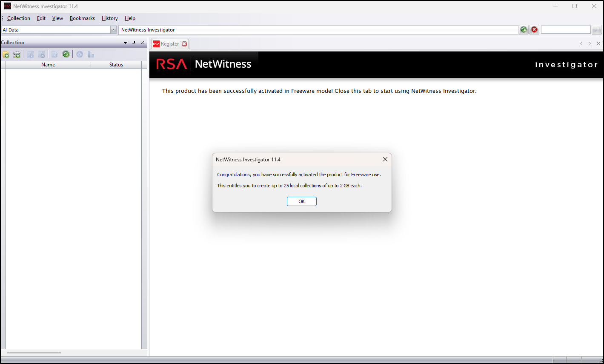Click the Collection panel horizontal scrollbar
This screenshot has width=604, height=364.
tap(34, 353)
